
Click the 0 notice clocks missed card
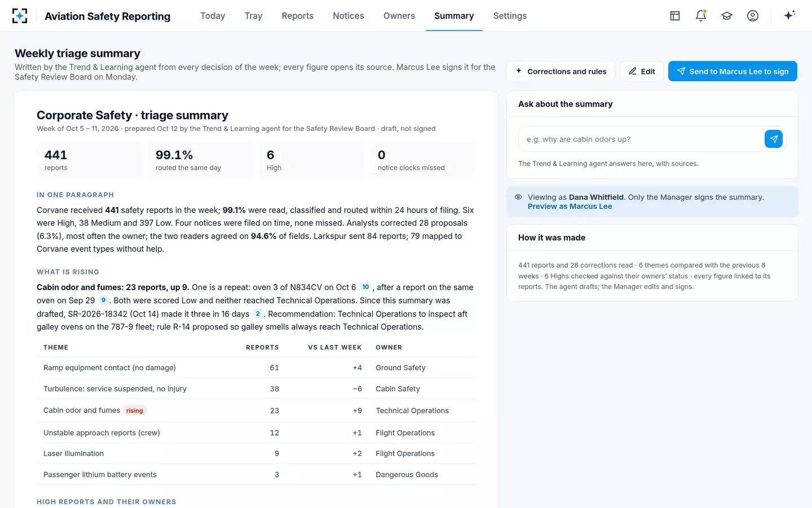pos(422,160)
